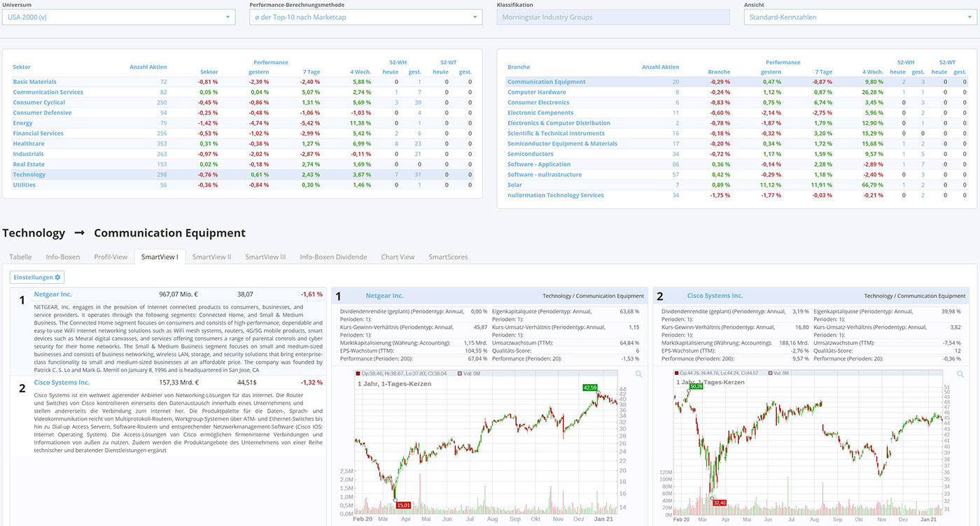Sort branch table by Branche name header
The width and height of the screenshot is (980, 526).
click(519, 67)
